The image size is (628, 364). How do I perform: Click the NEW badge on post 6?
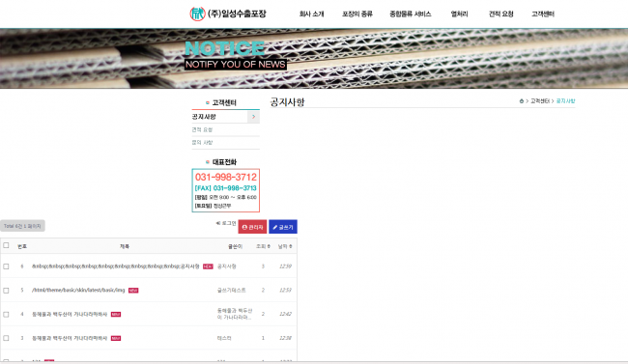208,266
